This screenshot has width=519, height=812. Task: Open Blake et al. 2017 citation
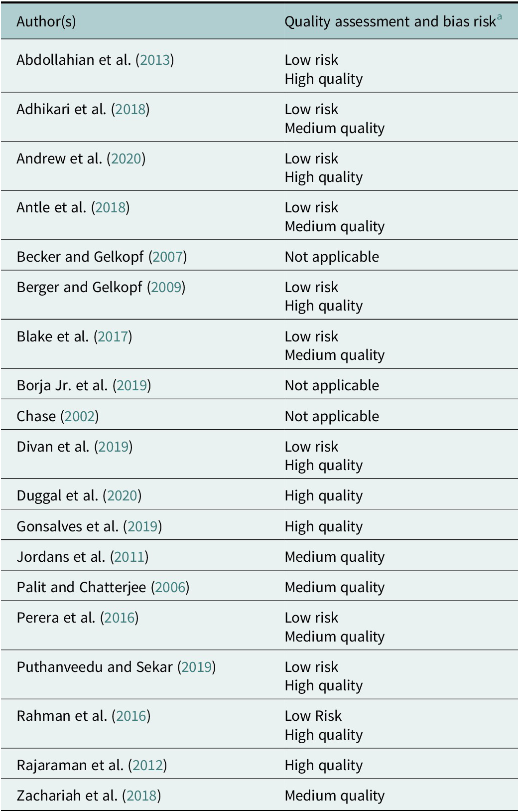(x=113, y=337)
